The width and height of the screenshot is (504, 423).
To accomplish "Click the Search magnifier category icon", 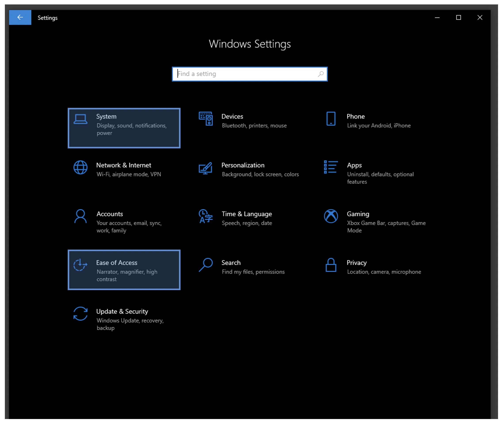I will point(206,265).
